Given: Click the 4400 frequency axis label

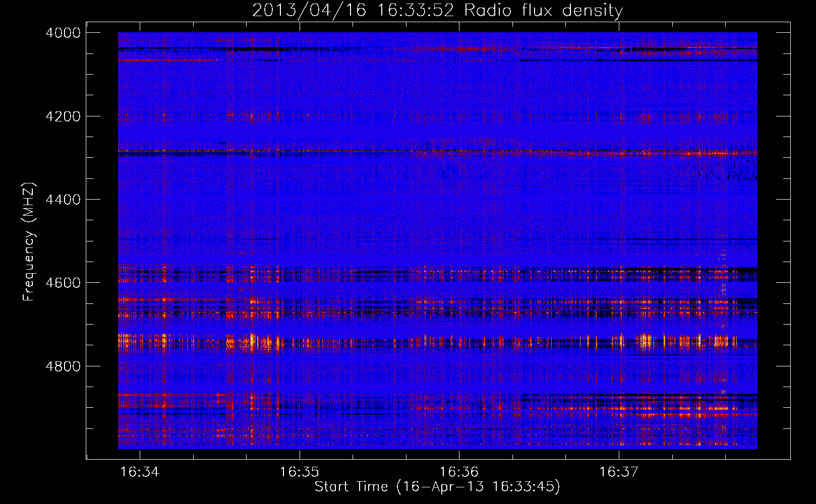Looking at the screenshot, I should [63, 200].
